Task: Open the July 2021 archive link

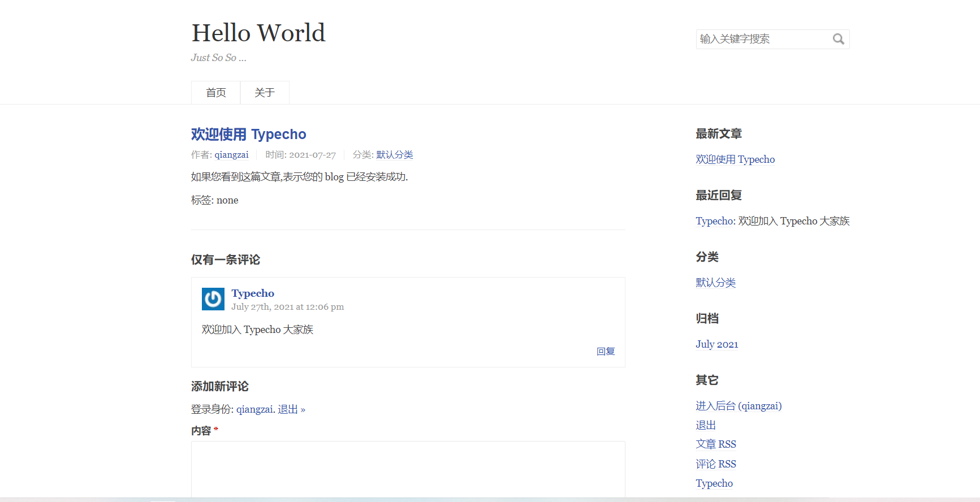Action: (x=716, y=344)
